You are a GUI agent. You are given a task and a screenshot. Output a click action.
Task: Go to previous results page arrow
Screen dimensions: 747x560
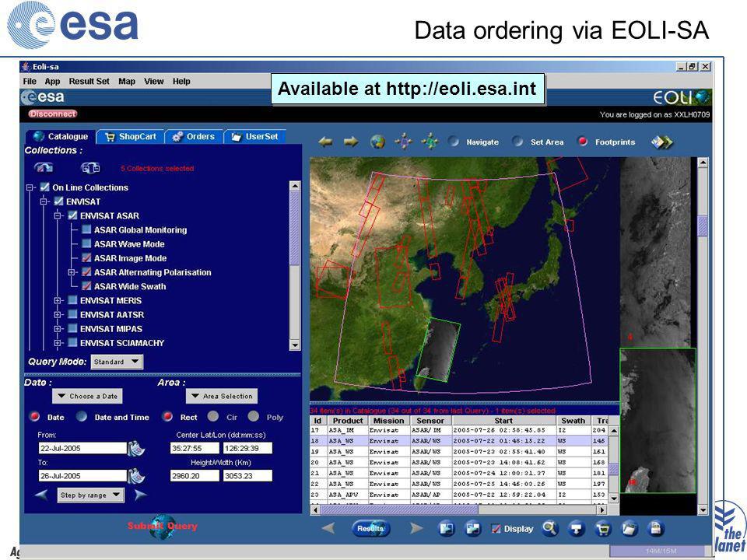(x=328, y=527)
